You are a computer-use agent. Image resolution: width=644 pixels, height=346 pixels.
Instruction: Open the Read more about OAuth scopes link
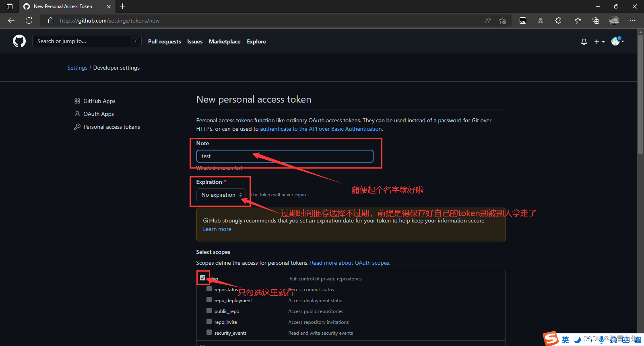click(x=350, y=263)
